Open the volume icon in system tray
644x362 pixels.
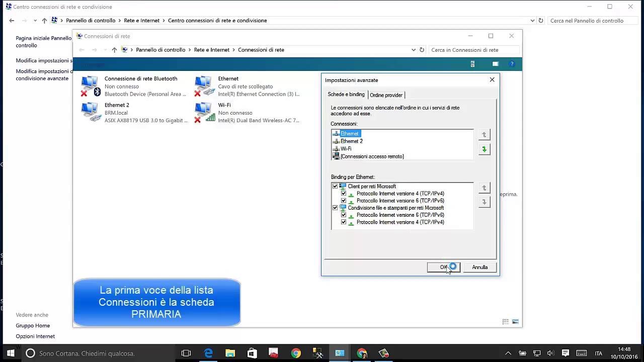point(550,353)
